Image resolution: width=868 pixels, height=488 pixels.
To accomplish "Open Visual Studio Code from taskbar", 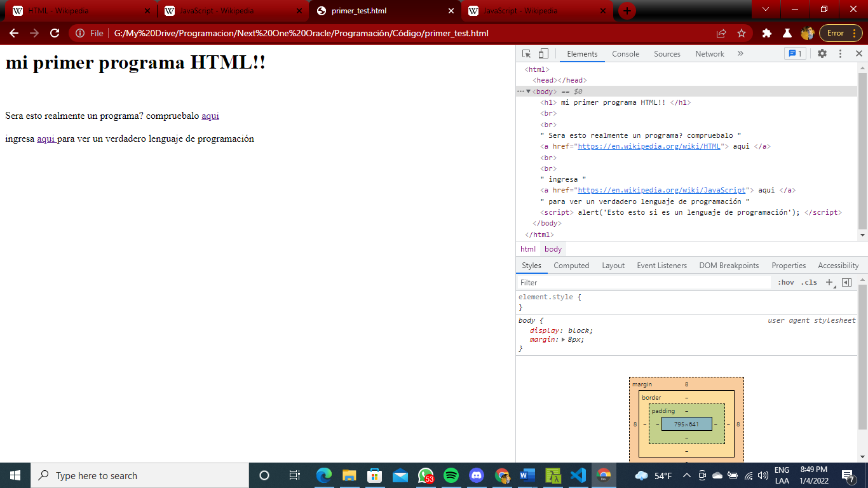I will [x=578, y=475].
